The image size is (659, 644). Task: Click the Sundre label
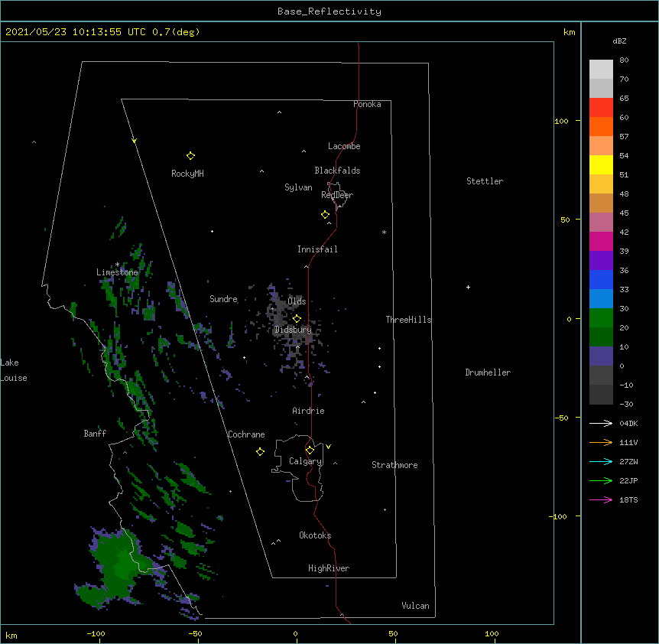223,299
